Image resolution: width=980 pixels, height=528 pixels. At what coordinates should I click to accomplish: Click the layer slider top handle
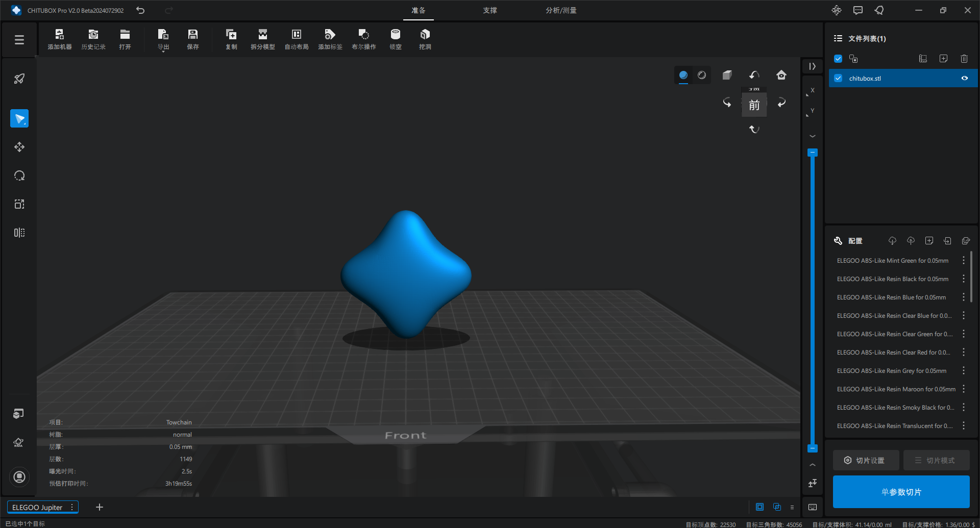(x=813, y=153)
